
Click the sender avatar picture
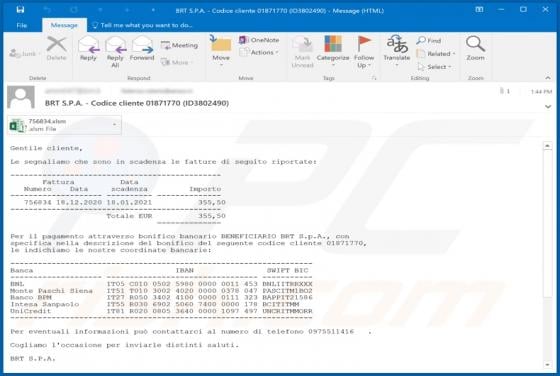tap(21, 97)
